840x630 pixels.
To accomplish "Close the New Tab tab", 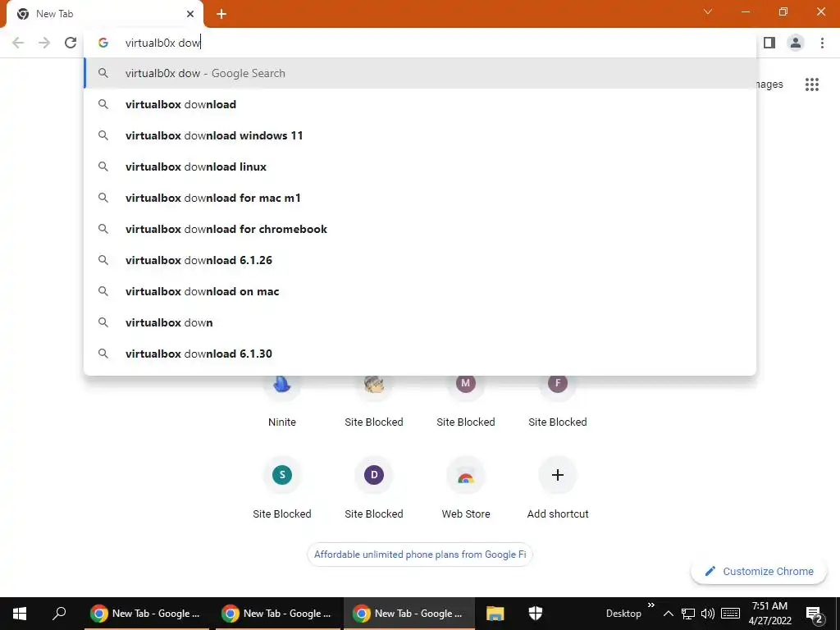I will point(190,14).
